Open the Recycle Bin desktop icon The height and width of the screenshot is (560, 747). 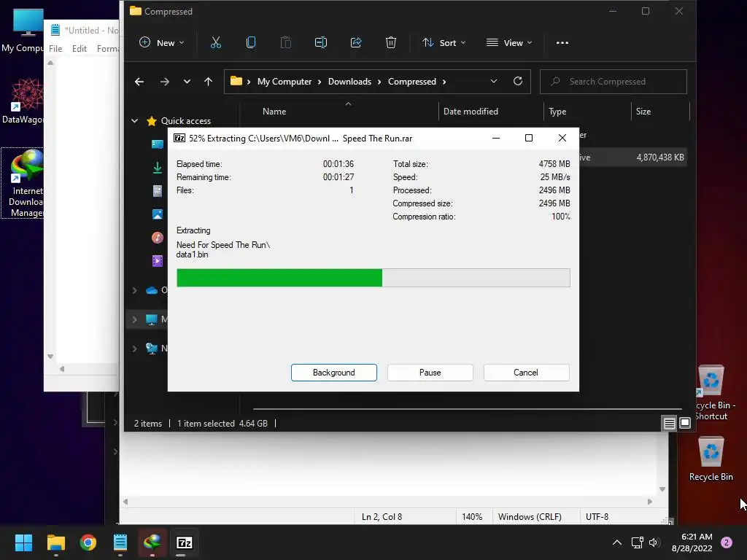pos(711,459)
